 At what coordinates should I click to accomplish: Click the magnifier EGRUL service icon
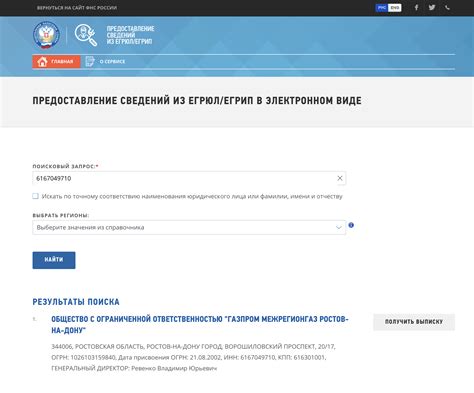pyautogui.click(x=86, y=35)
